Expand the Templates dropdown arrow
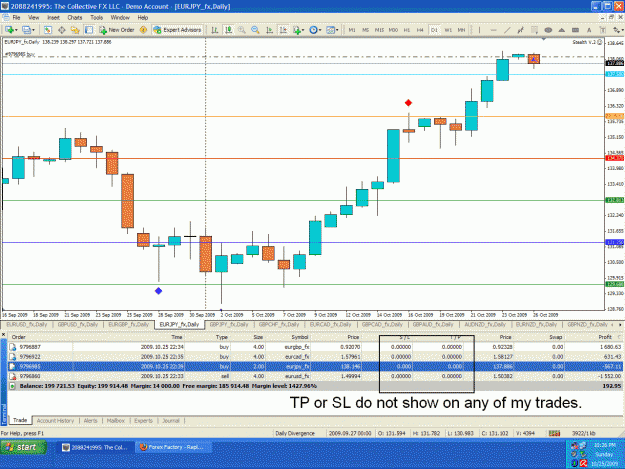The image size is (625, 469). tap(337, 30)
